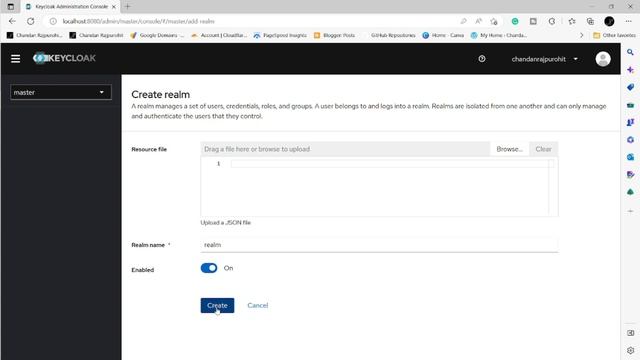The height and width of the screenshot is (360, 640).
Task: Open the Home - Canva bookmark
Action: 443,36
